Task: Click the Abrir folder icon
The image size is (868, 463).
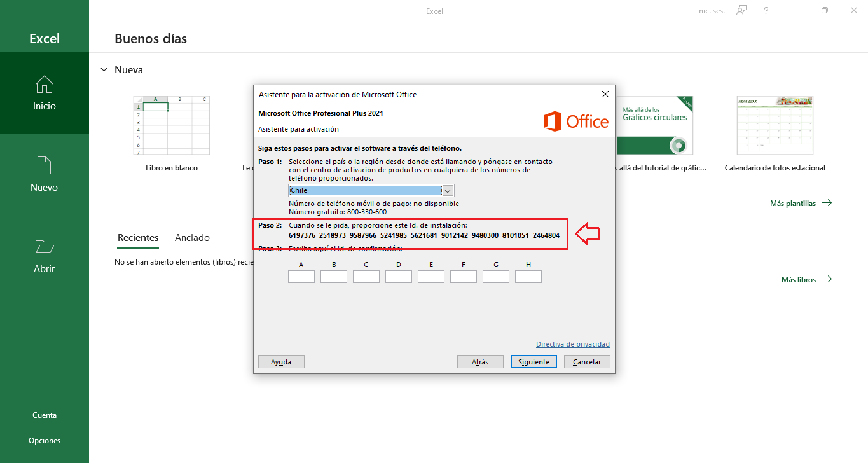Action: (44, 247)
